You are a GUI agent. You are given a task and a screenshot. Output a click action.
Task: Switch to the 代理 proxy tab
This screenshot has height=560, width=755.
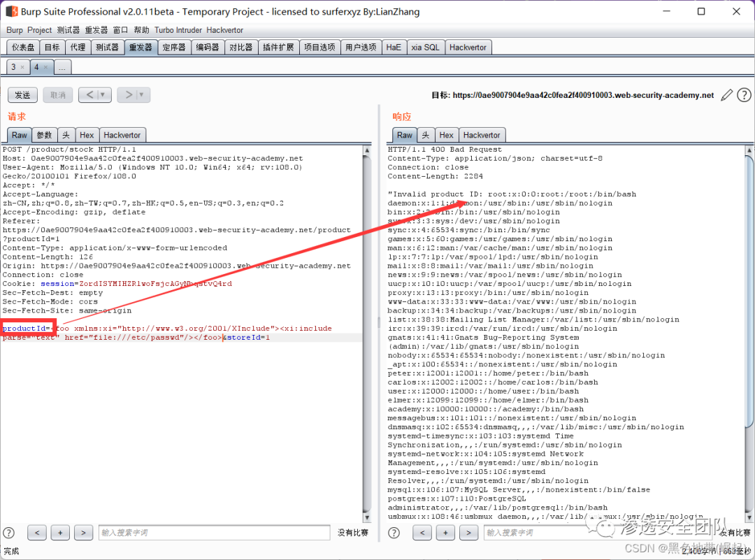tap(78, 47)
